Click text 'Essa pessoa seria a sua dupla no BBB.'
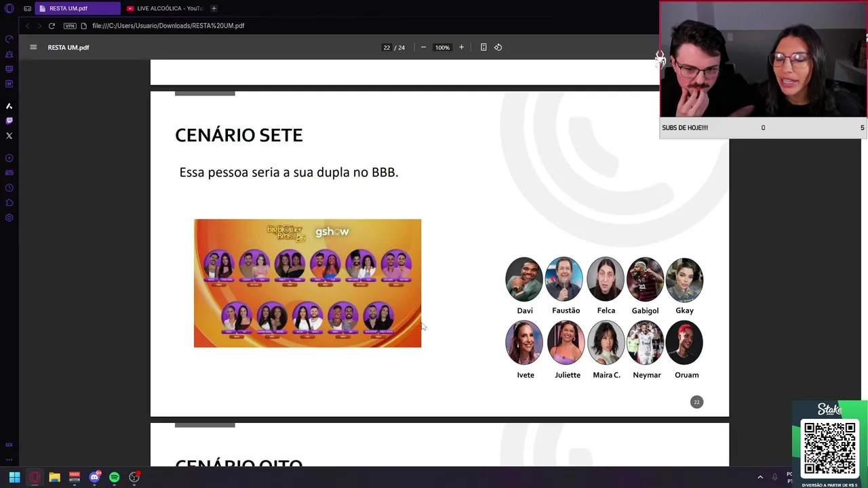 pyautogui.click(x=289, y=173)
